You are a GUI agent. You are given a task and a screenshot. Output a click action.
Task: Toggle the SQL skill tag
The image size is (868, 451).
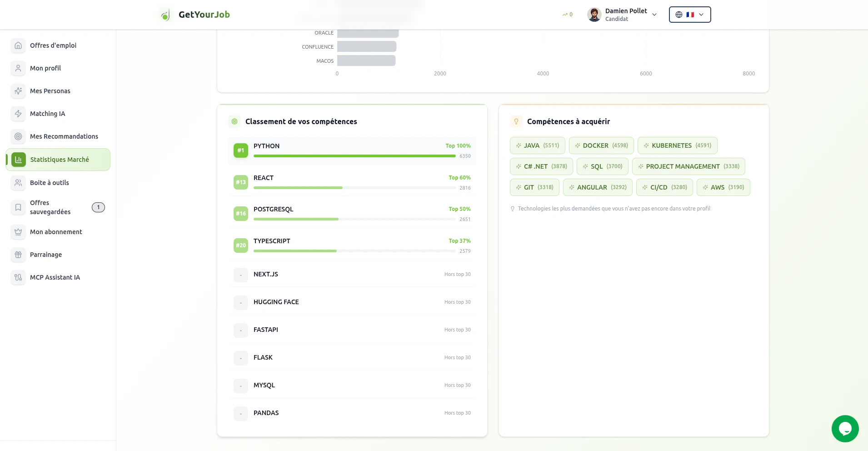pyautogui.click(x=602, y=166)
